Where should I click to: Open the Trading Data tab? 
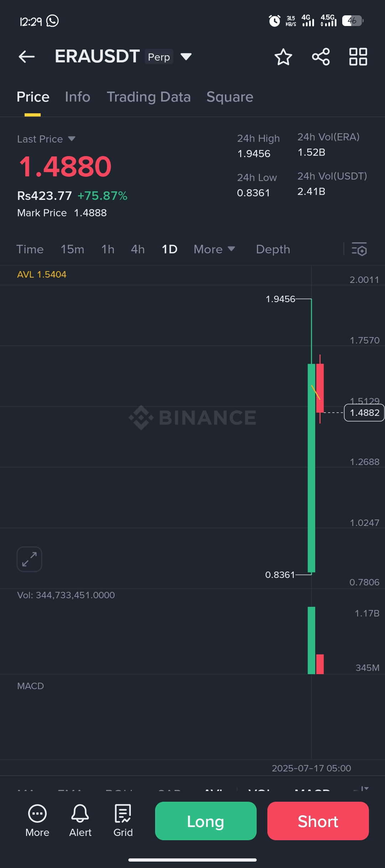tap(149, 97)
